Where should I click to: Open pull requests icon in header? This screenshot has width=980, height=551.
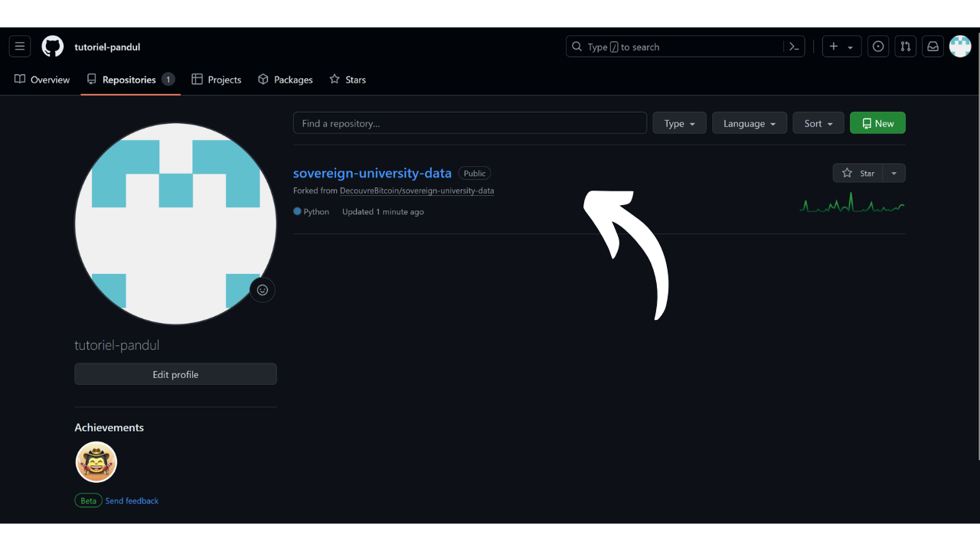906,47
